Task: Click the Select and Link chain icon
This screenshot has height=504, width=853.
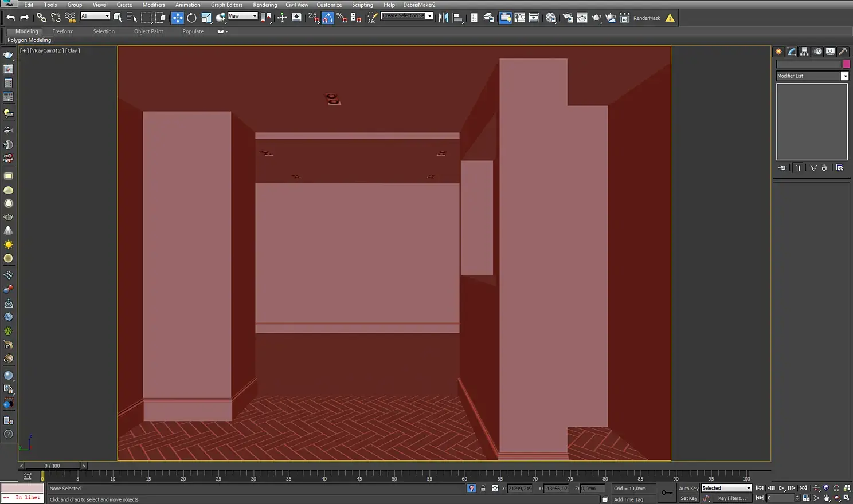Action: click(41, 18)
